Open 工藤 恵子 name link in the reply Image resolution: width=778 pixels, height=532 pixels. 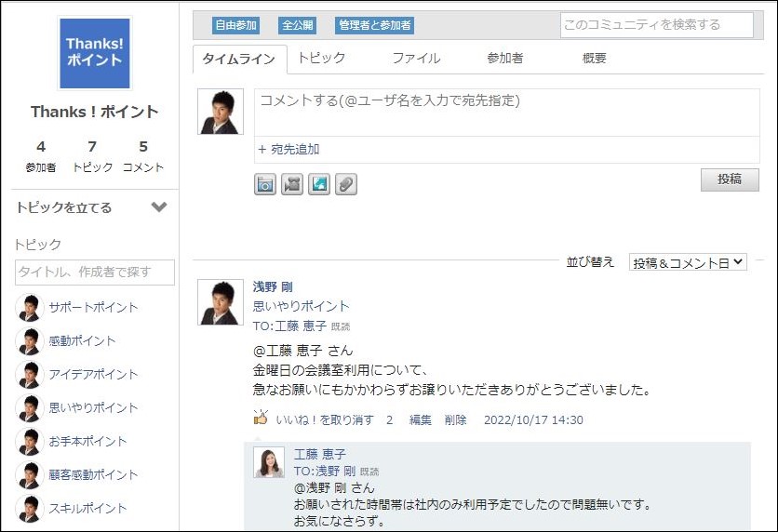(x=319, y=454)
